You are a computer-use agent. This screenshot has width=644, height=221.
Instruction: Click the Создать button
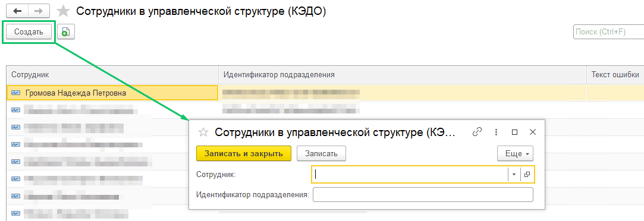(29, 31)
